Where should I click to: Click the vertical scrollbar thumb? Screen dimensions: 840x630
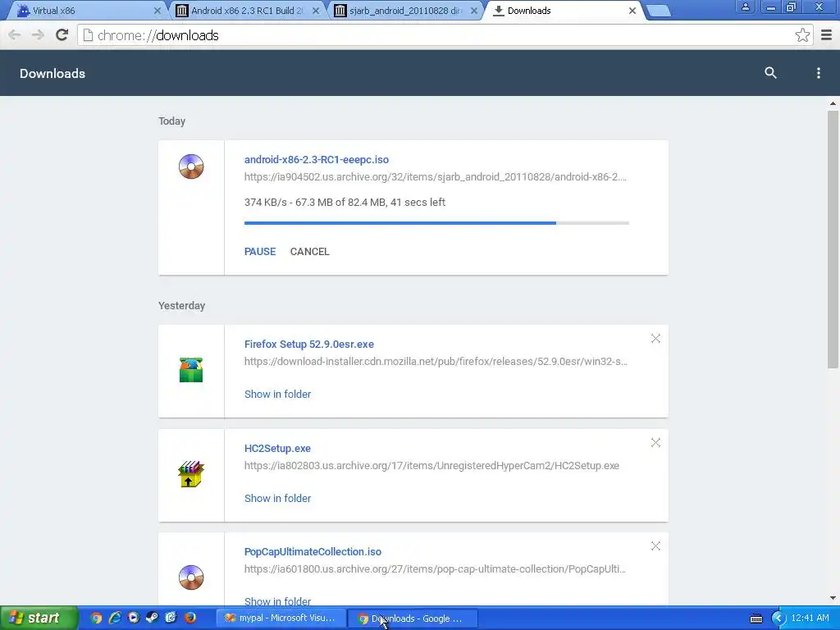(x=833, y=240)
